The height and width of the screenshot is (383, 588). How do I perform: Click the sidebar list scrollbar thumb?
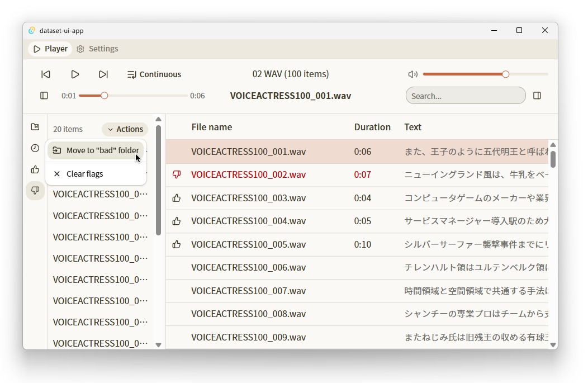(158, 180)
